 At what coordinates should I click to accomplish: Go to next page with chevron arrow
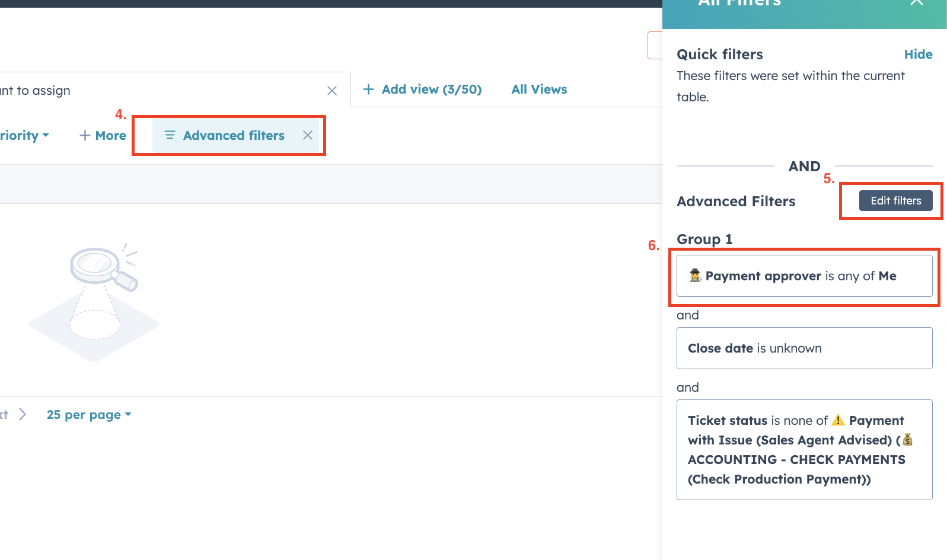point(23,414)
